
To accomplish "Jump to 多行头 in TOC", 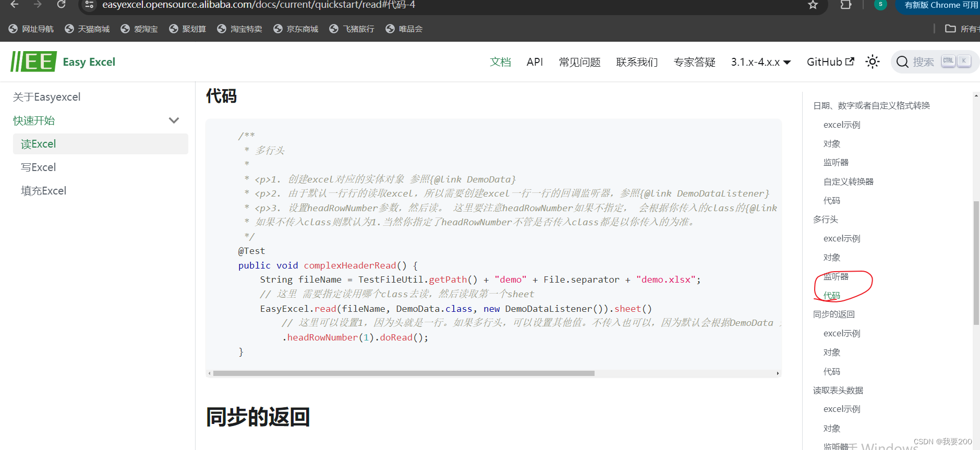I will coord(826,220).
